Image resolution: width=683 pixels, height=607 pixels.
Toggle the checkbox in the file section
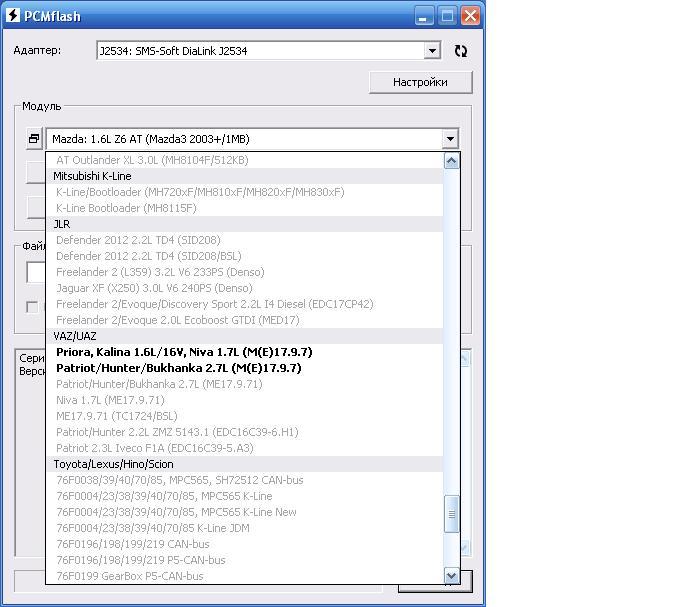32,307
